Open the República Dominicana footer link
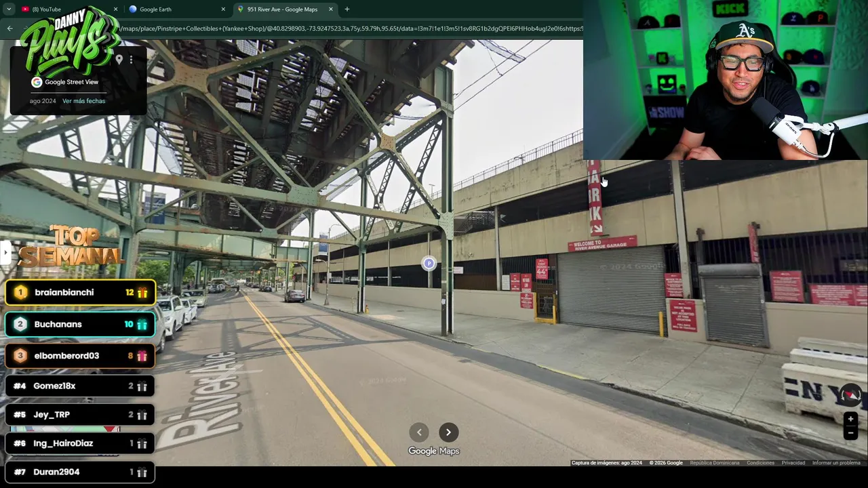 point(714,463)
